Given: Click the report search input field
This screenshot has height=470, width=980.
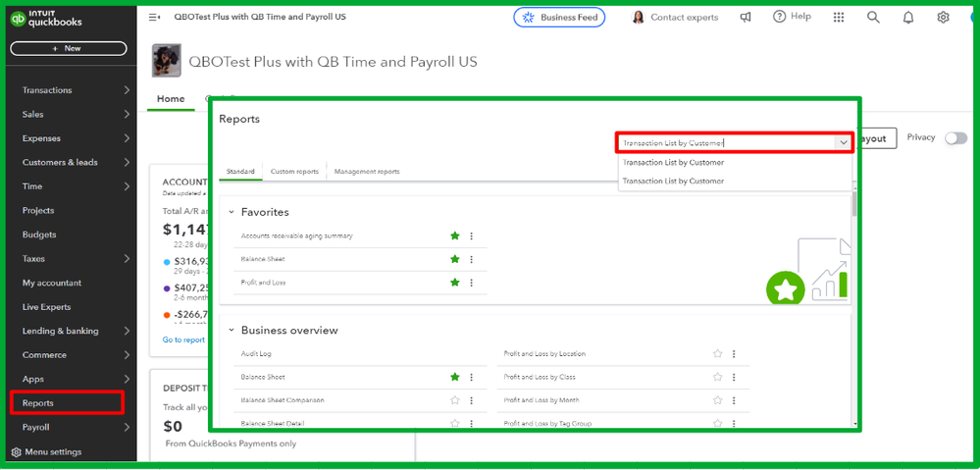Looking at the screenshot, I should (727, 143).
